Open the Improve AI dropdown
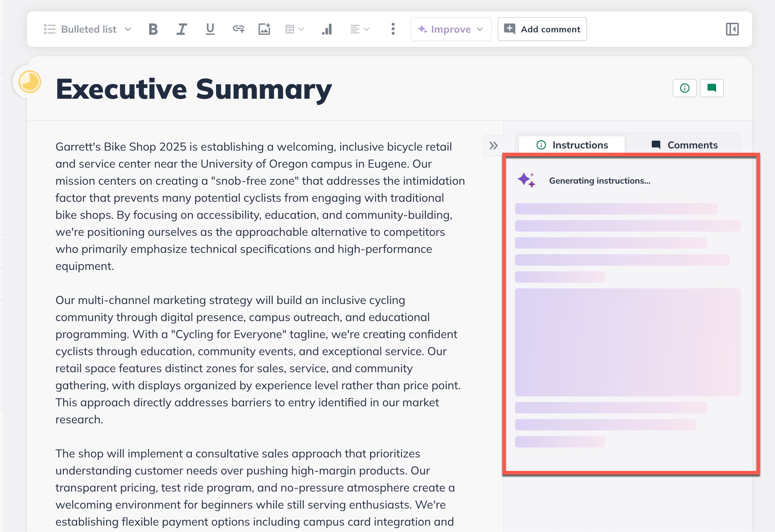Image resolution: width=775 pixels, height=532 pixels. point(451,29)
